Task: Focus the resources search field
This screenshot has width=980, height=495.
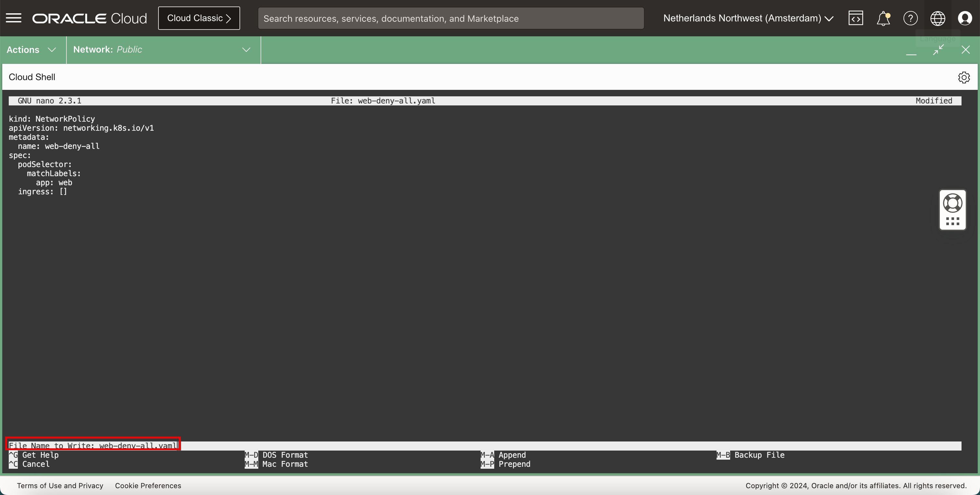Action: coord(450,18)
